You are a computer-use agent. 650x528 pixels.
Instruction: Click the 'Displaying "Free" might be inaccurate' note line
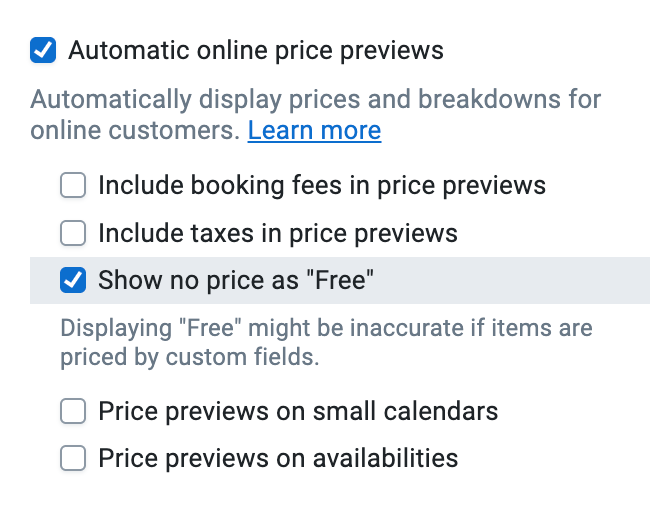pos(325,328)
